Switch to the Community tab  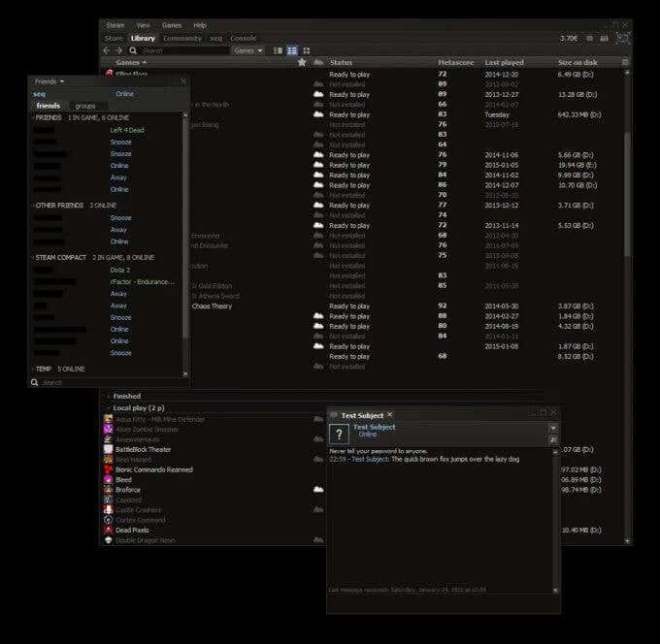click(182, 38)
